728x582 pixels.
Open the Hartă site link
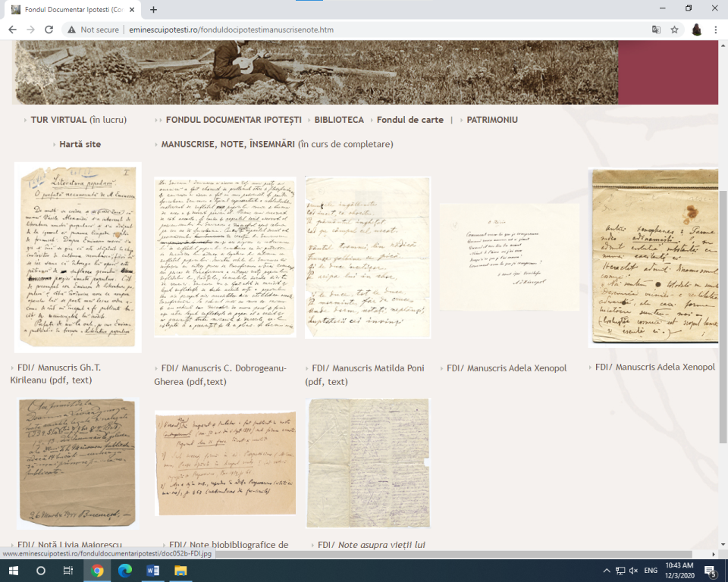coord(80,144)
